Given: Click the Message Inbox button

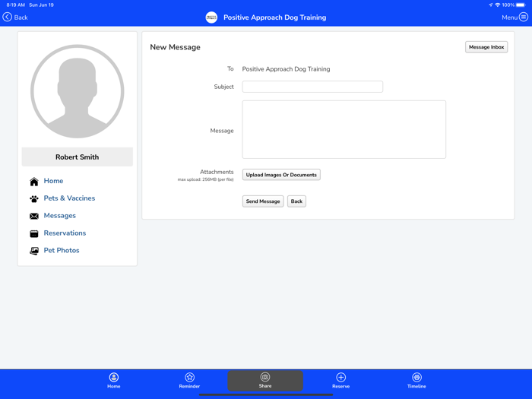Looking at the screenshot, I should point(486,47).
